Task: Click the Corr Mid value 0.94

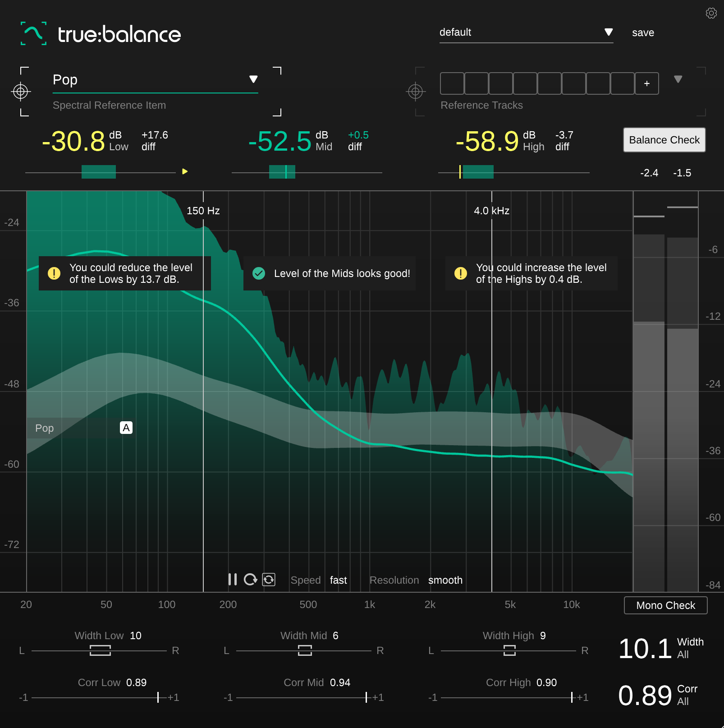Action: 340,682
